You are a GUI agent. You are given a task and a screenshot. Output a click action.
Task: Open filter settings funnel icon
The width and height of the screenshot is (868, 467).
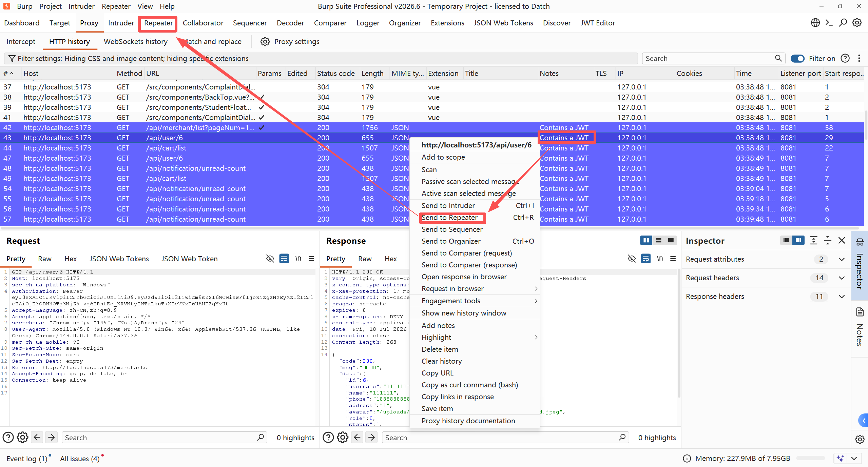click(x=12, y=59)
